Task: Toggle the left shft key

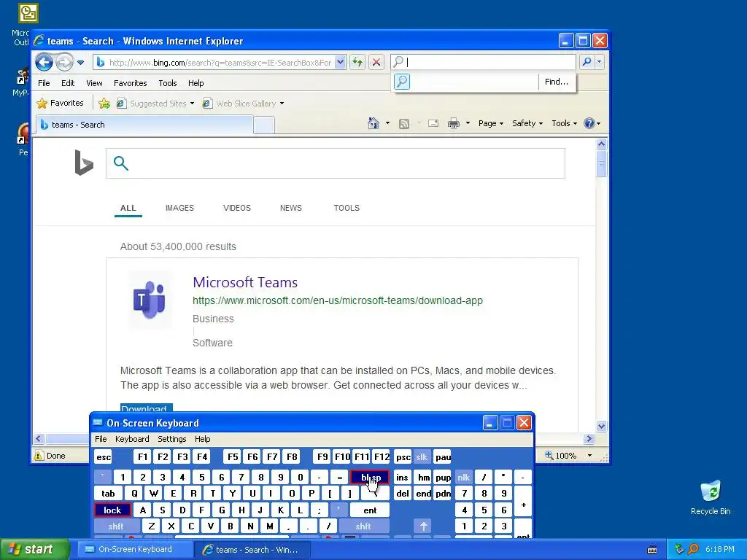Action: click(116, 526)
